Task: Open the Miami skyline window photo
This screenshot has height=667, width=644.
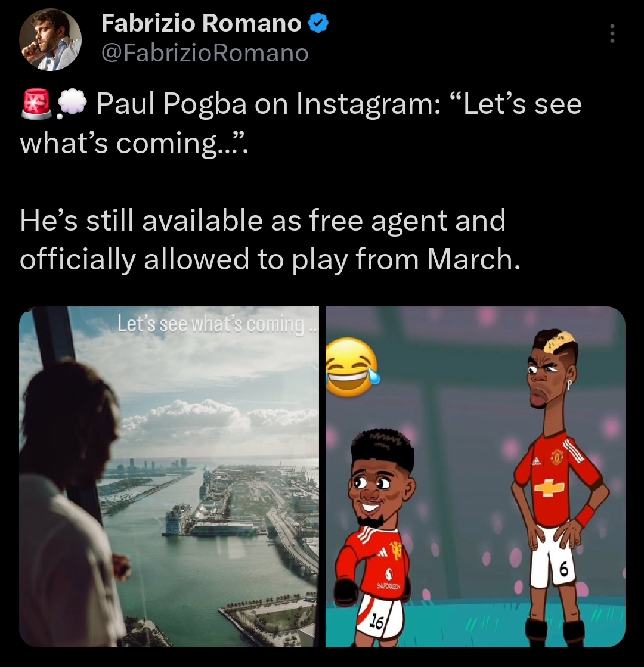Action: [169, 476]
